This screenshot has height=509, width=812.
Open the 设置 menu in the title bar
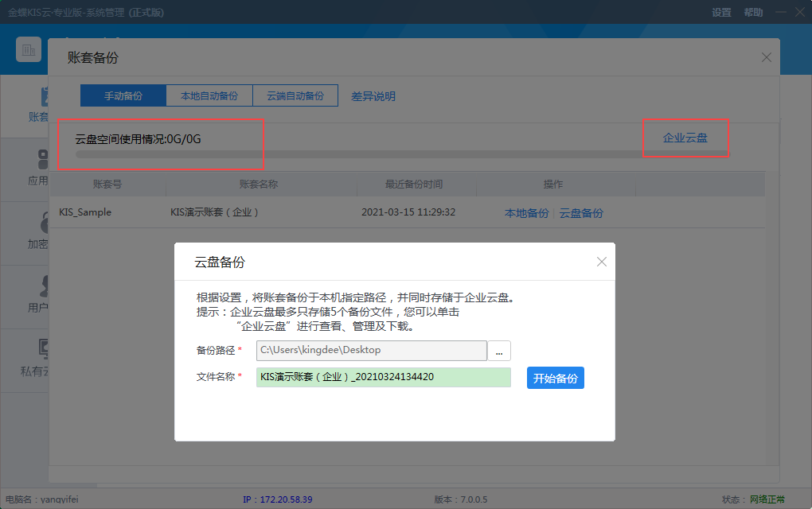click(x=721, y=13)
